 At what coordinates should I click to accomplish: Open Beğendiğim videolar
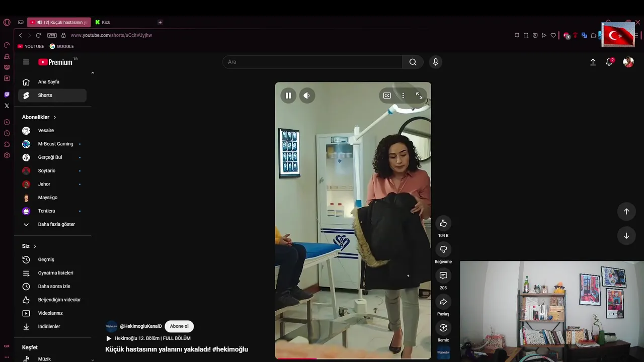[52, 300]
